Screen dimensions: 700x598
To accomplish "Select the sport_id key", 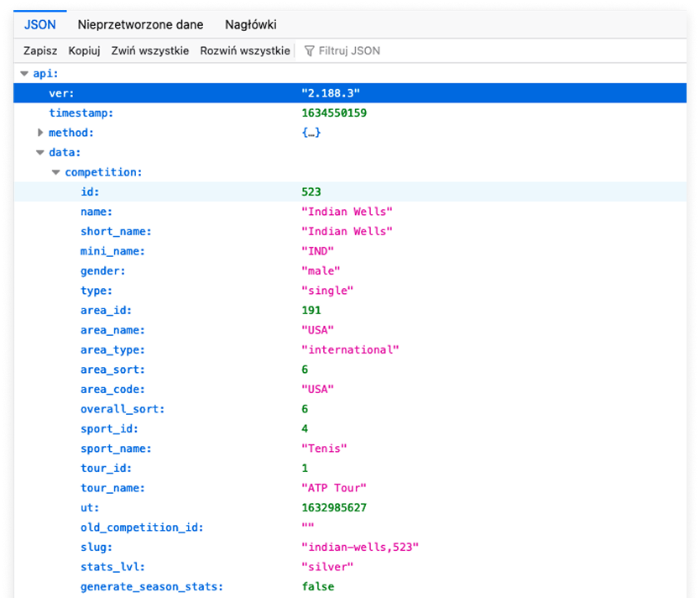I will (109, 428).
